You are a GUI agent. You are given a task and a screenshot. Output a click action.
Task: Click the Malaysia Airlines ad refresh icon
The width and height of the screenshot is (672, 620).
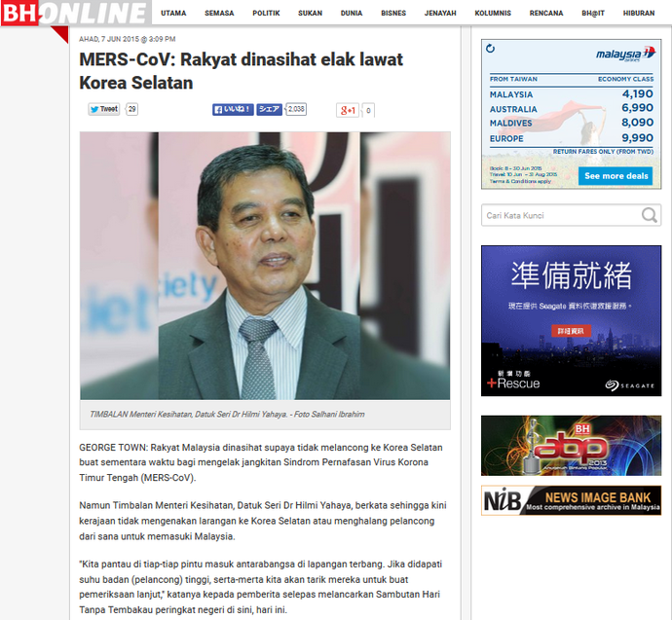click(x=490, y=49)
